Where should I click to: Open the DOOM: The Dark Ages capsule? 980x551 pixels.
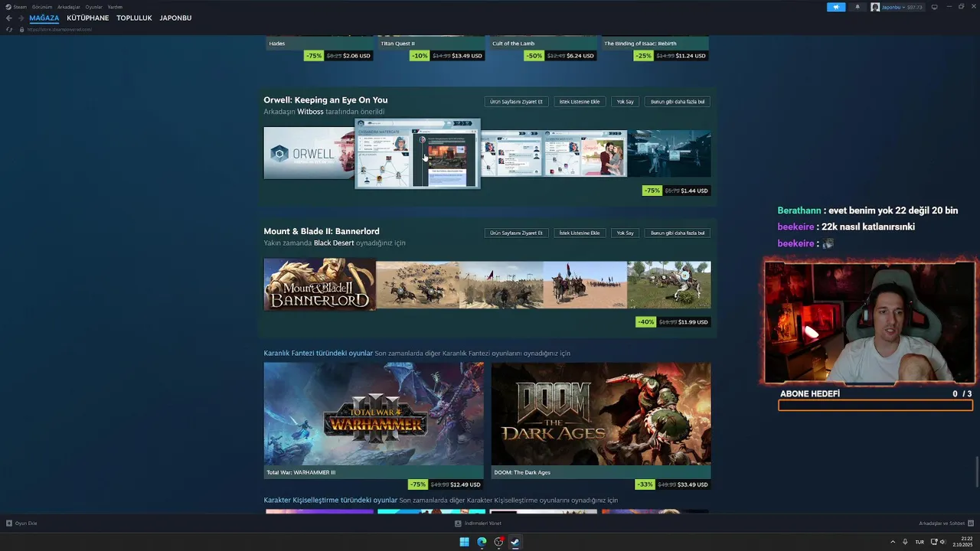tap(601, 420)
